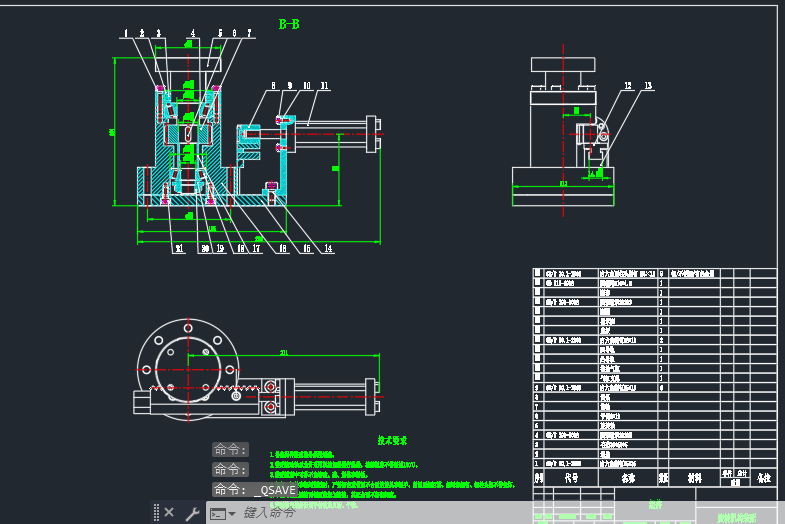Select part balloon number 4 above B-B view
The height and width of the screenshot is (524, 785).
193,33
